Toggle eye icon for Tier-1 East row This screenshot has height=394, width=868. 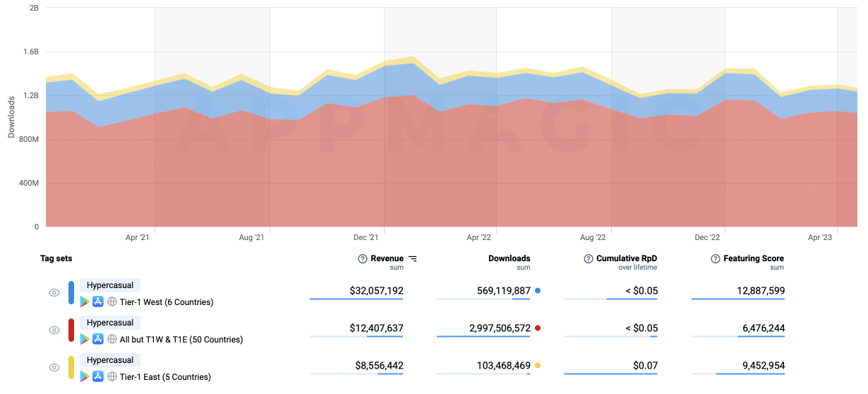coord(54,368)
